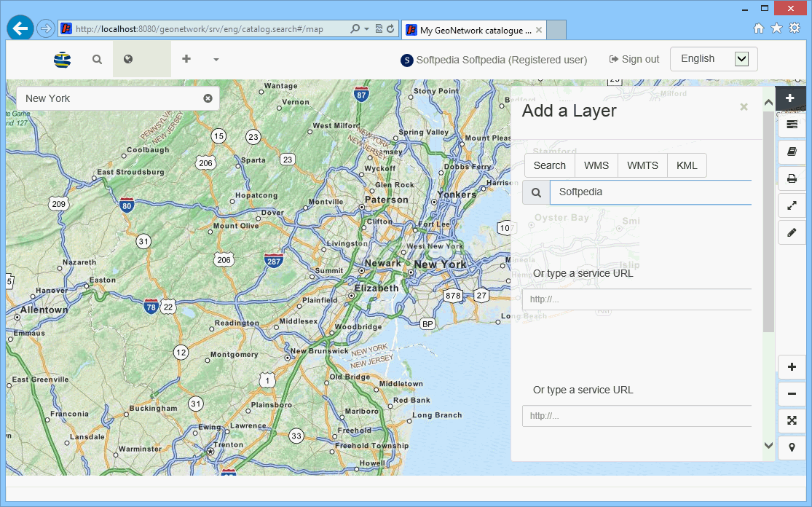The height and width of the screenshot is (507, 812).
Task: Click the address bar search magnifier icon
Action: coord(355,29)
